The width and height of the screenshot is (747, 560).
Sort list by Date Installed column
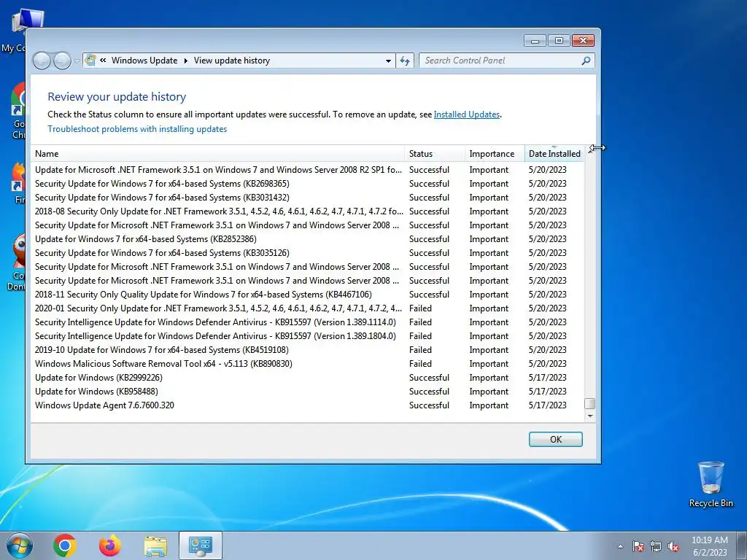[554, 154]
